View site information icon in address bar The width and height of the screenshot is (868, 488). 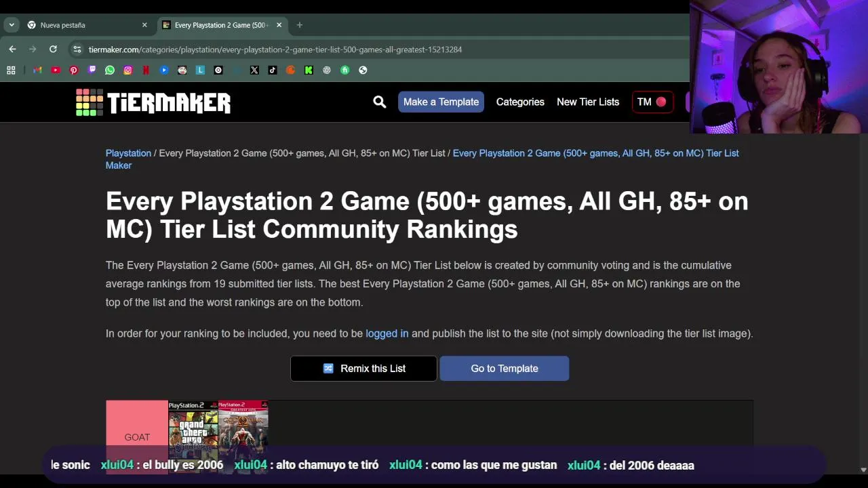[77, 49]
